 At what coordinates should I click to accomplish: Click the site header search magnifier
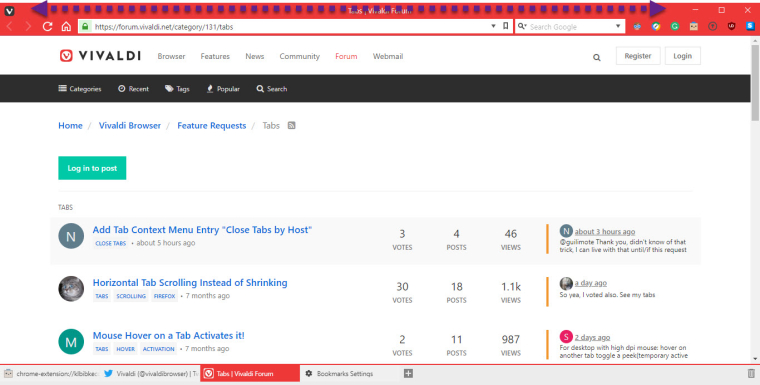(x=597, y=57)
